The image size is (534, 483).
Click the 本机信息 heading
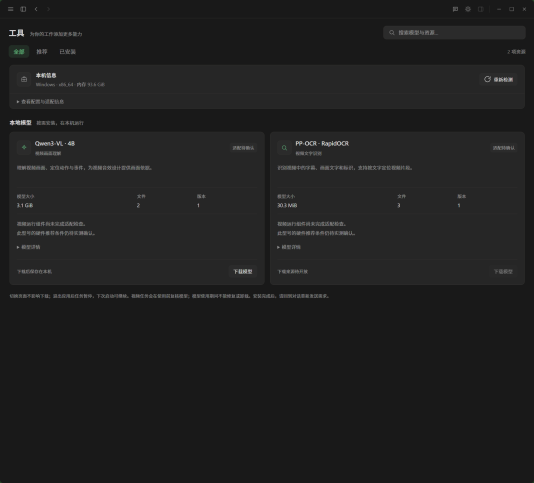point(46,75)
